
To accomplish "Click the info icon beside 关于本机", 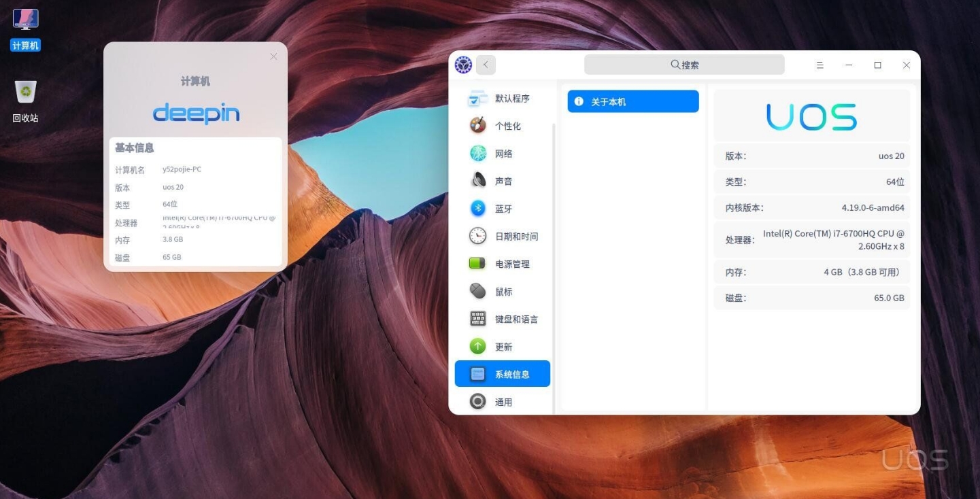I will pyautogui.click(x=579, y=101).
